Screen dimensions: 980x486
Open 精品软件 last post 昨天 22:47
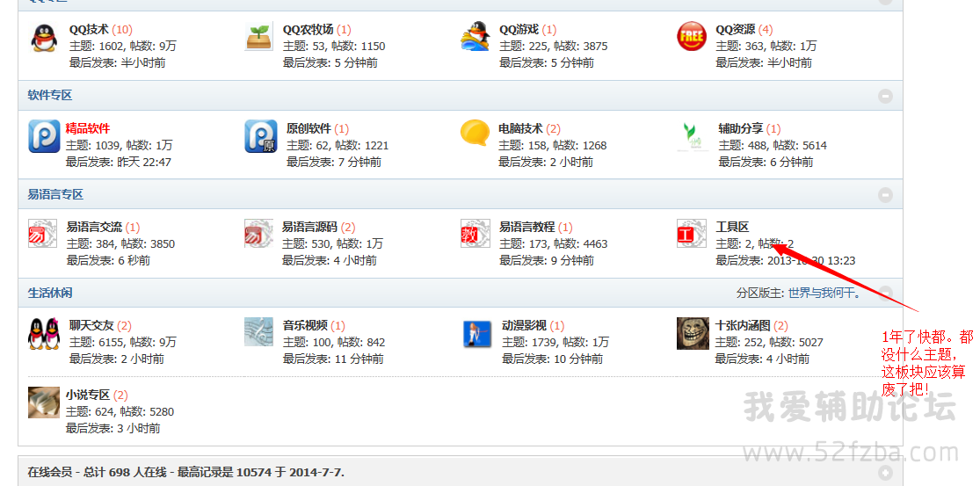(144, 162)
